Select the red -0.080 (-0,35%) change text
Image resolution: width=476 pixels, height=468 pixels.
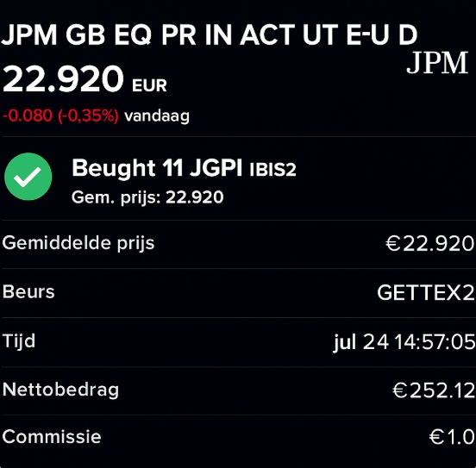pyautogui.click(x=60, y=115)
